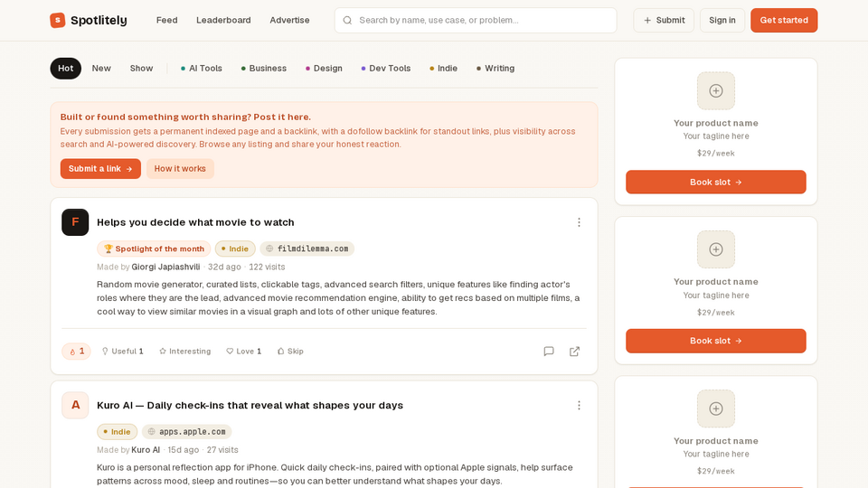Click Book slot in second ad card
The width and height of the screenshot is (868, 488).
point(716,341)
